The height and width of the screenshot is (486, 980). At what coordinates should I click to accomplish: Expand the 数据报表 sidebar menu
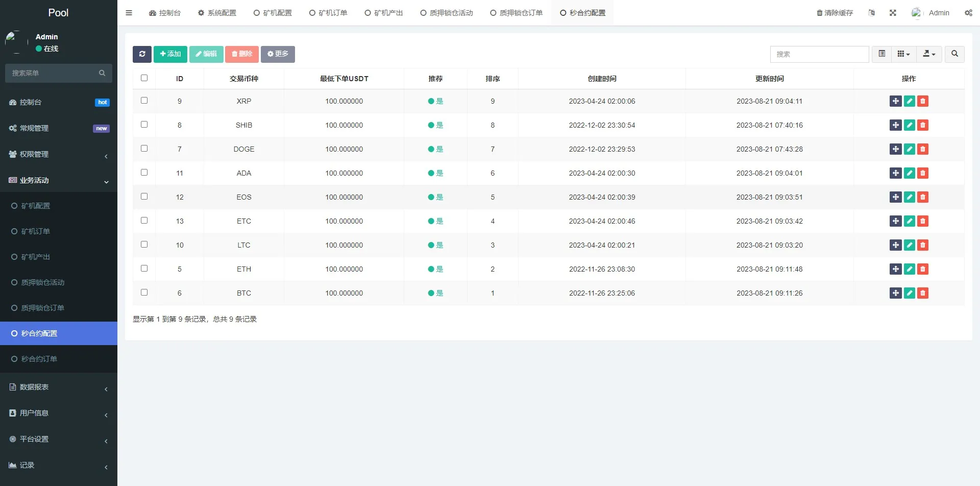coord(59,387)
